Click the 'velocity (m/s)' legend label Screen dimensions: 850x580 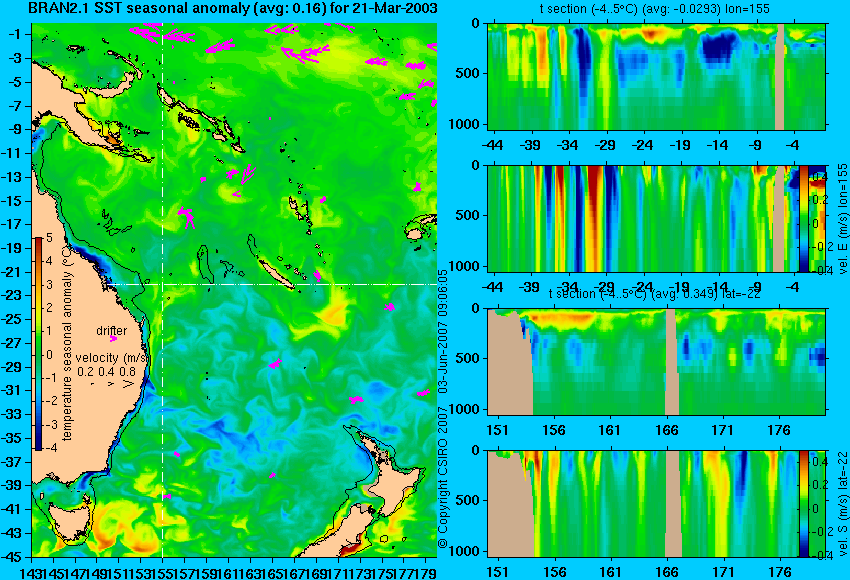(x=112, y=358)
